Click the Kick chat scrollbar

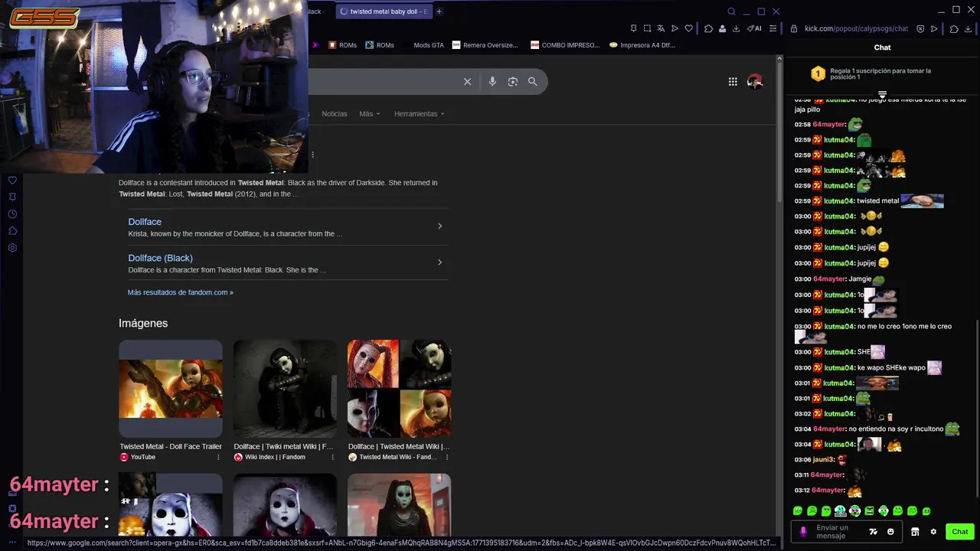pos(977,409)
